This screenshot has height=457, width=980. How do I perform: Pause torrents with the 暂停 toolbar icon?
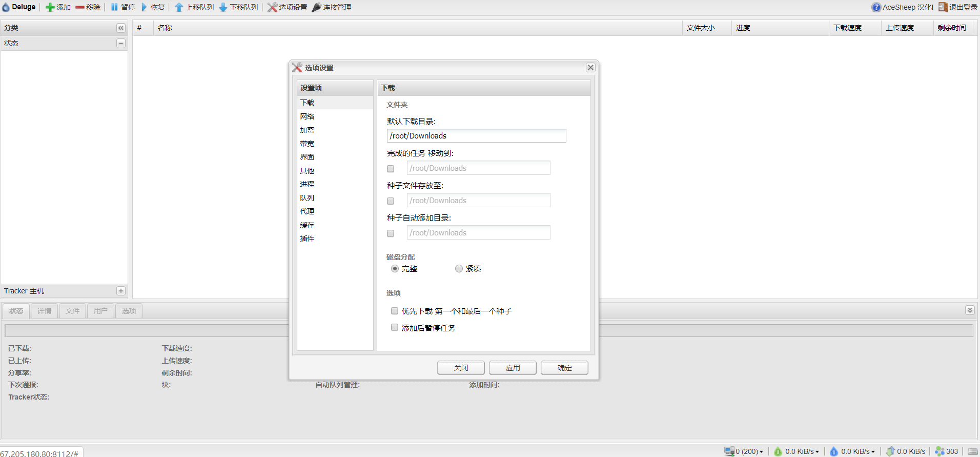(114, 7)
